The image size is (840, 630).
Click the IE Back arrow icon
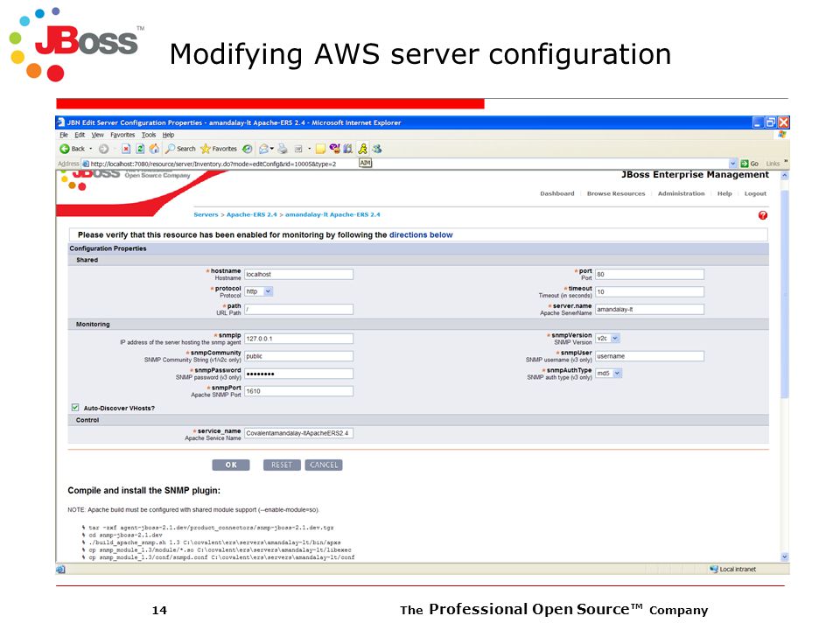pos(64,149)
